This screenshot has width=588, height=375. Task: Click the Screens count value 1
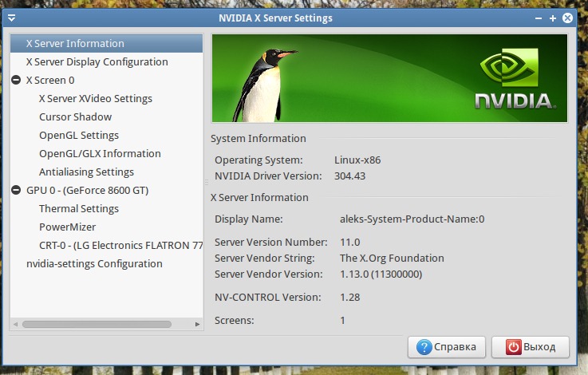tap(342, 321)
